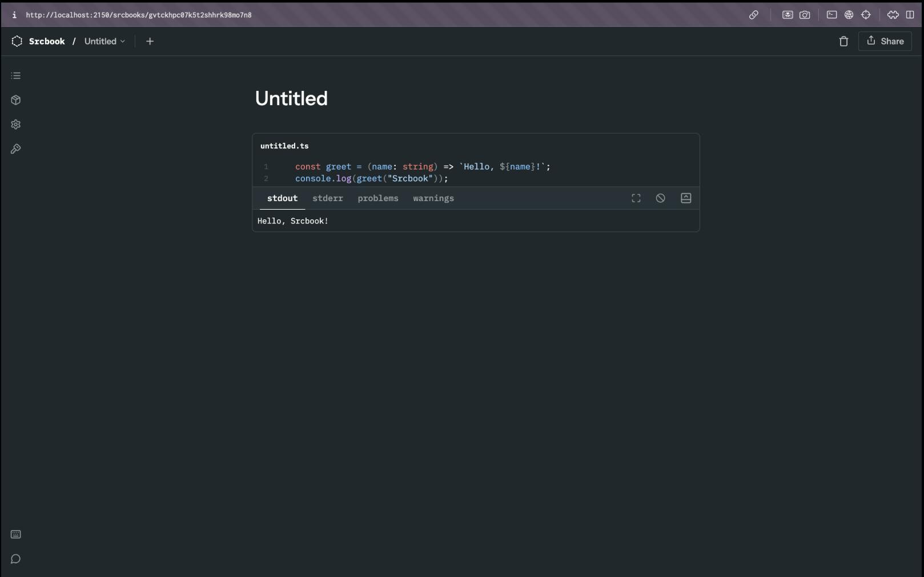Click the browser globe icon
The width and height of the screenshot is (924, 577).
click(849, 15)
